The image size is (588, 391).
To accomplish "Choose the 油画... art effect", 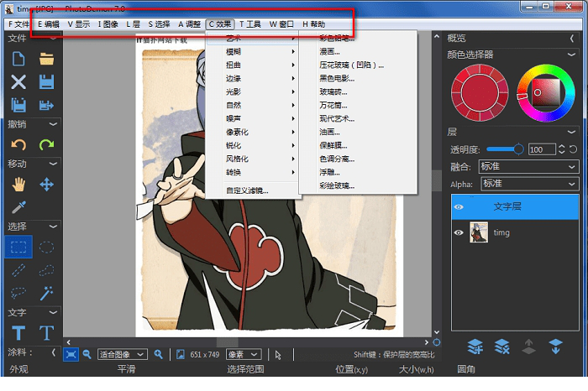I will coord(358,132).
